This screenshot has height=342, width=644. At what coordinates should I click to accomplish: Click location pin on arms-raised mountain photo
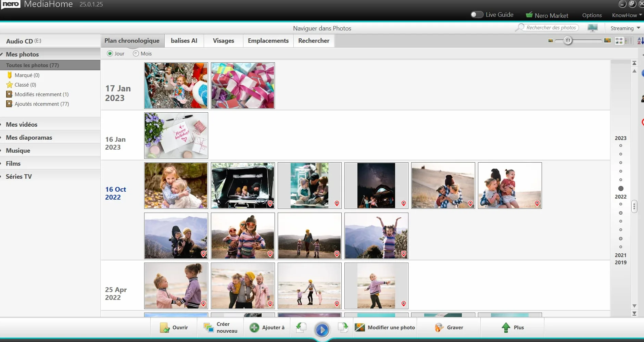404,254
